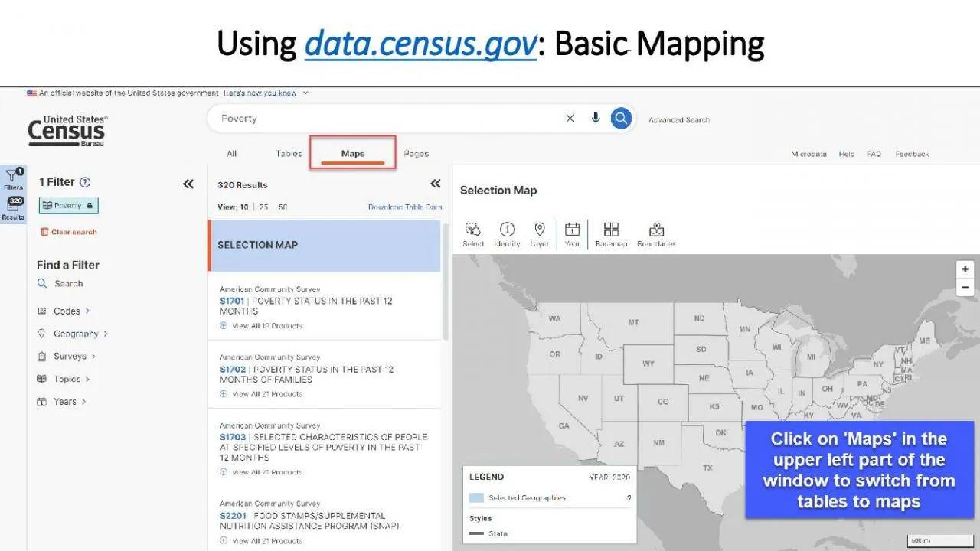The height and width of the screenshot is (551, 980).
Task: Expand the Years filter category
Action: (61, 402)
